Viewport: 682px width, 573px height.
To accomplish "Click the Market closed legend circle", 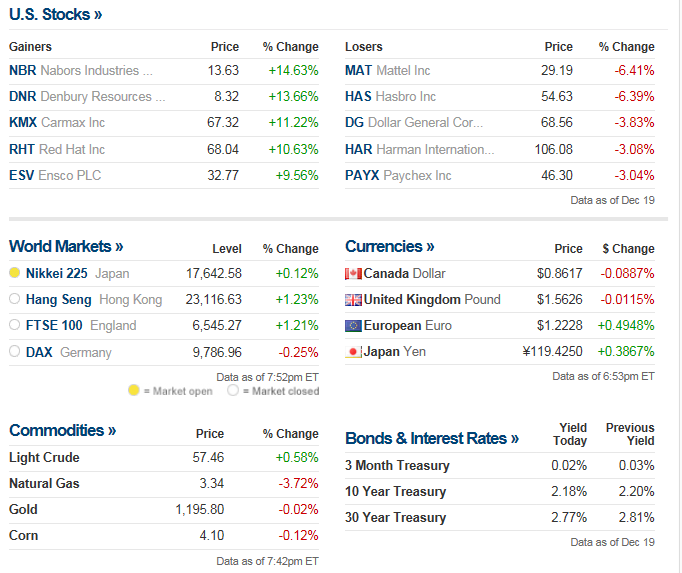I will (233, 390).
